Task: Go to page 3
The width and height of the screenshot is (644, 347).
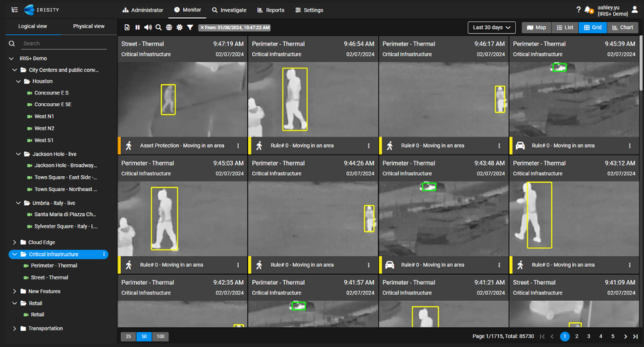Action: 588,336
